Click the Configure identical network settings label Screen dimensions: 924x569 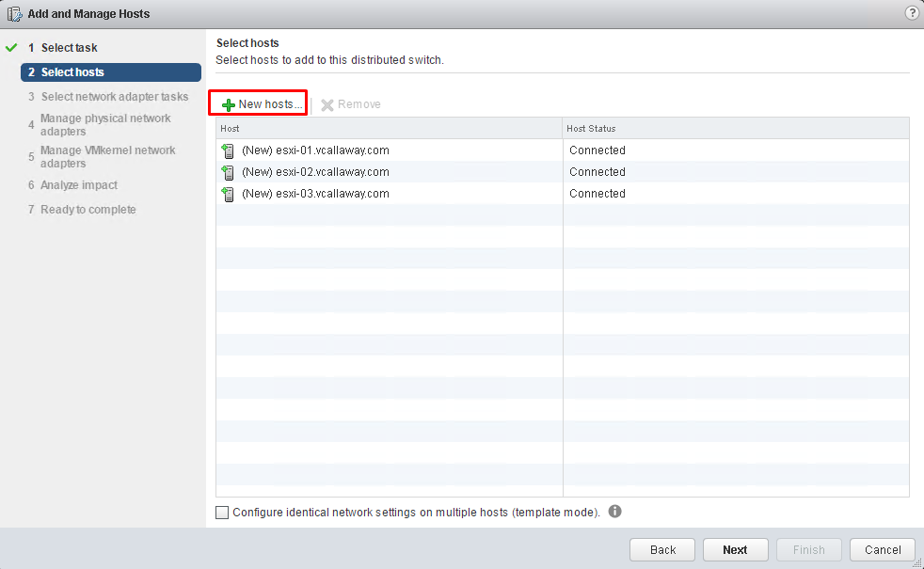(416, 513)
